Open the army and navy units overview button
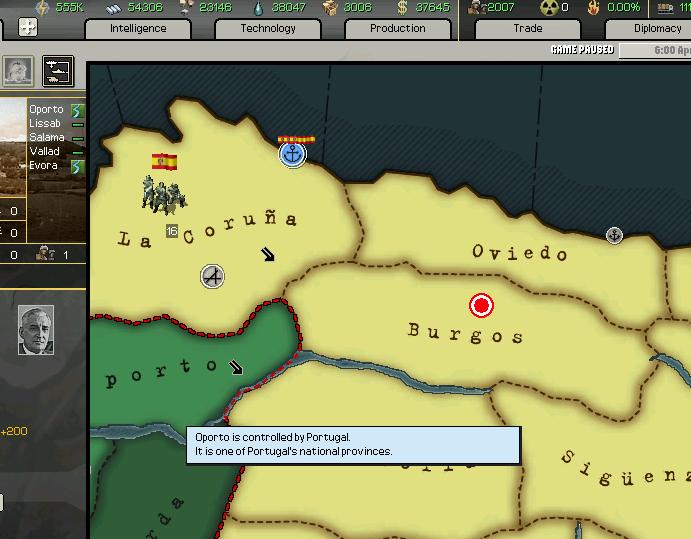691x539 pixels. tap(58, 71)
